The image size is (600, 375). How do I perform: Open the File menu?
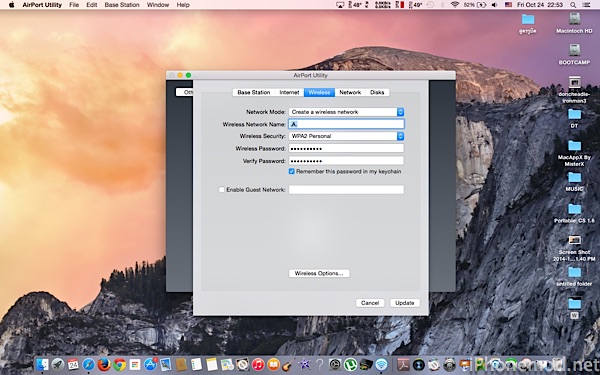coord(74,5)
